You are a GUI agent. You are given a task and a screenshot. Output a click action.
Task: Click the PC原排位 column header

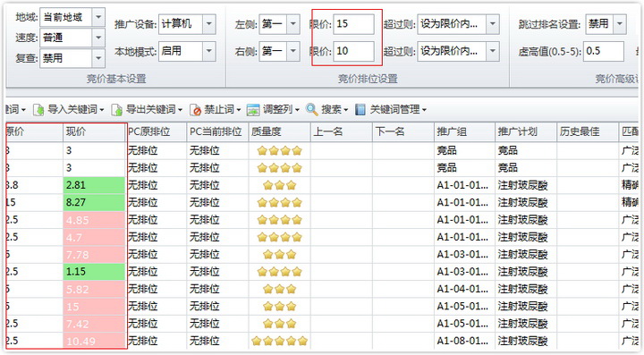tap(156, 131)
